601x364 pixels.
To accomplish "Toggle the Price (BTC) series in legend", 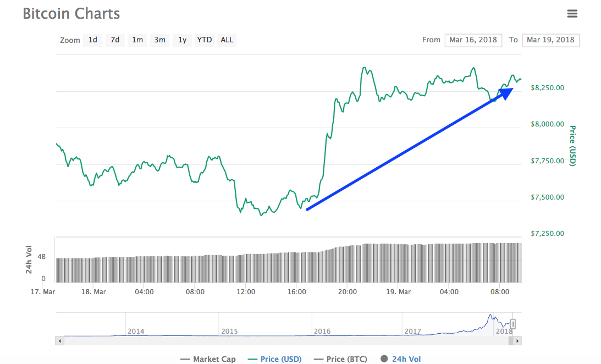I will (x=340, y=359).
